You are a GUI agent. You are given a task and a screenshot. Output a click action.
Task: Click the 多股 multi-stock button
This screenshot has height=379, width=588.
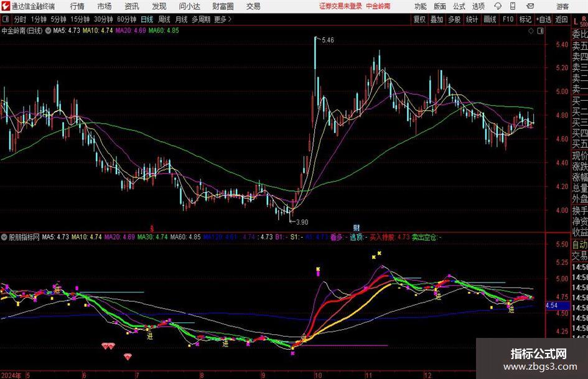point(454,19)
